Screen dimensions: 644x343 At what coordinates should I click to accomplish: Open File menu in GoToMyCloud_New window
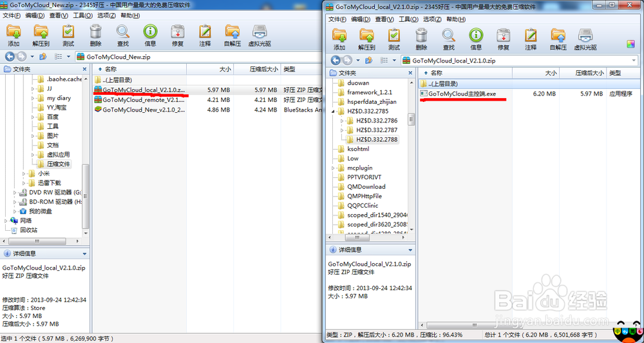pos(12,15)
